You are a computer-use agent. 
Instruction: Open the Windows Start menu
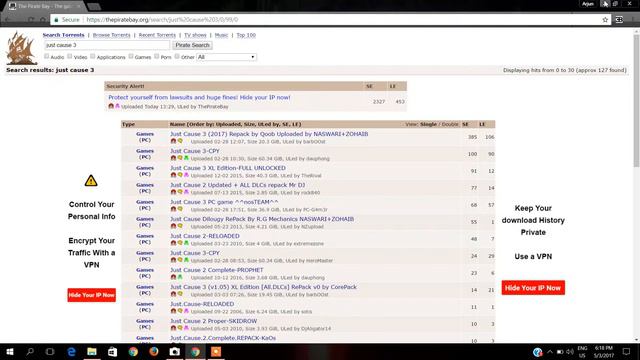coord(10,351)
